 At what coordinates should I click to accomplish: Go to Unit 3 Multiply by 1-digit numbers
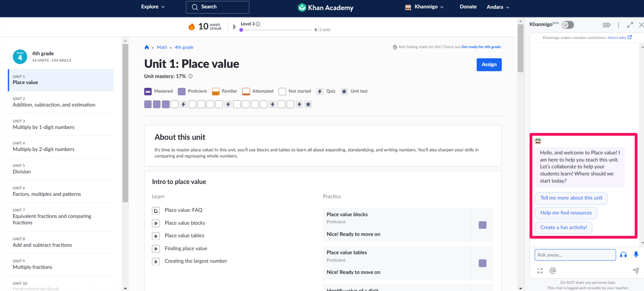click(61, 124)
